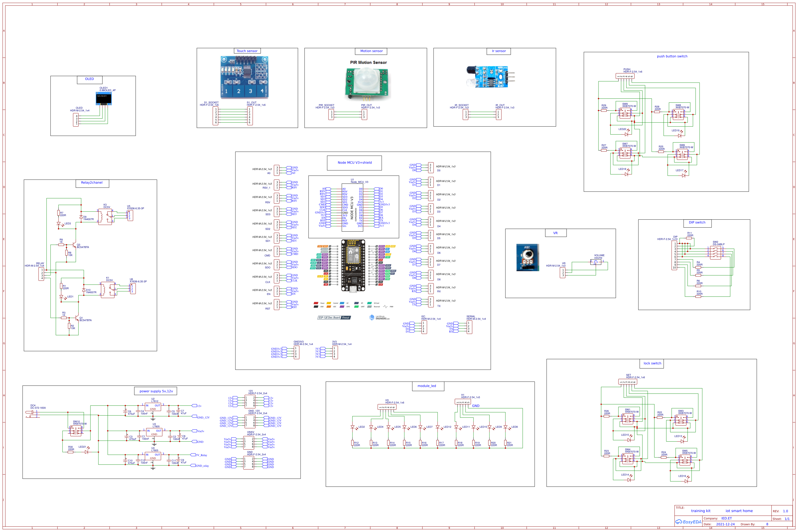Select the Q3 BC547BTA transistor symbol

click(74, 245)
